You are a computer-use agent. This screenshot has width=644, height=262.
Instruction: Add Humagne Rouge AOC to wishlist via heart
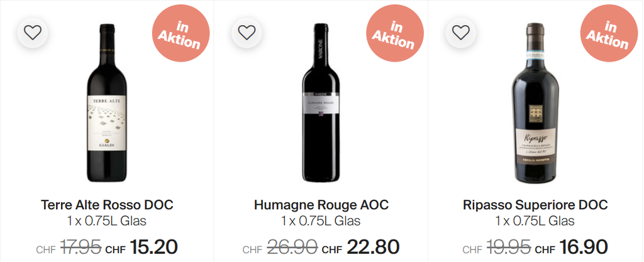coord(247,32)
